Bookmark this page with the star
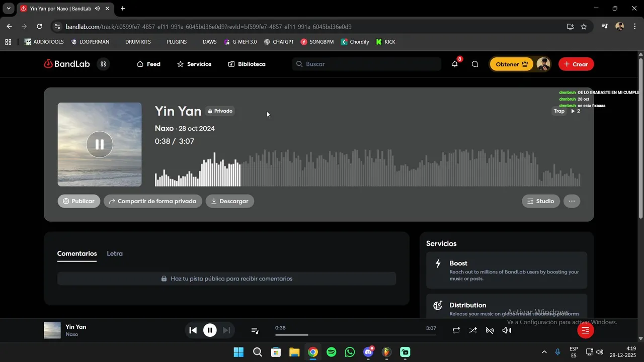The image size is (644, 362). pos(584,27)
